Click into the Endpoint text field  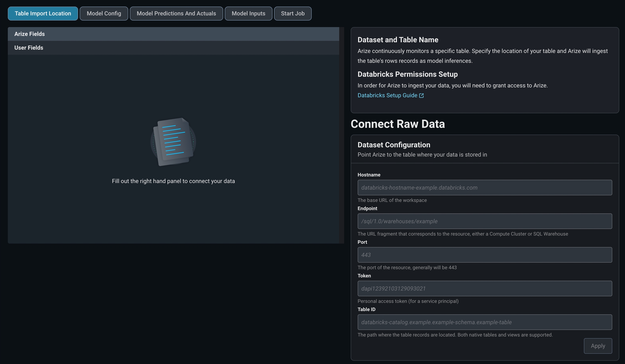pos(484,221)
